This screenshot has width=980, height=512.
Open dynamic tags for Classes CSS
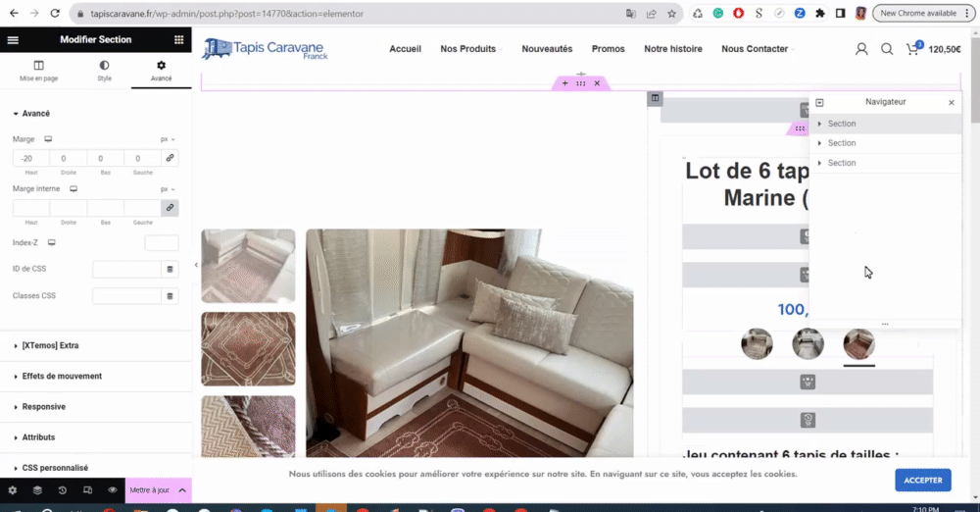tap(170, 296)
